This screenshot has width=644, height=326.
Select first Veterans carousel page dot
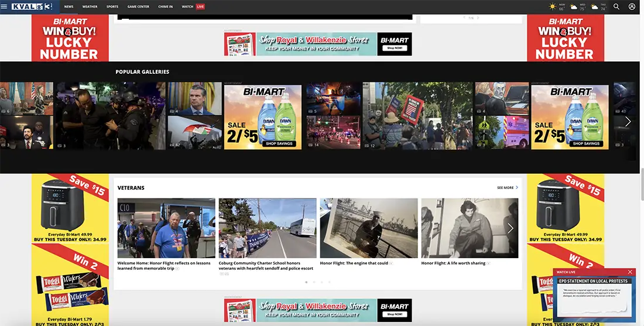coord(306,282)
